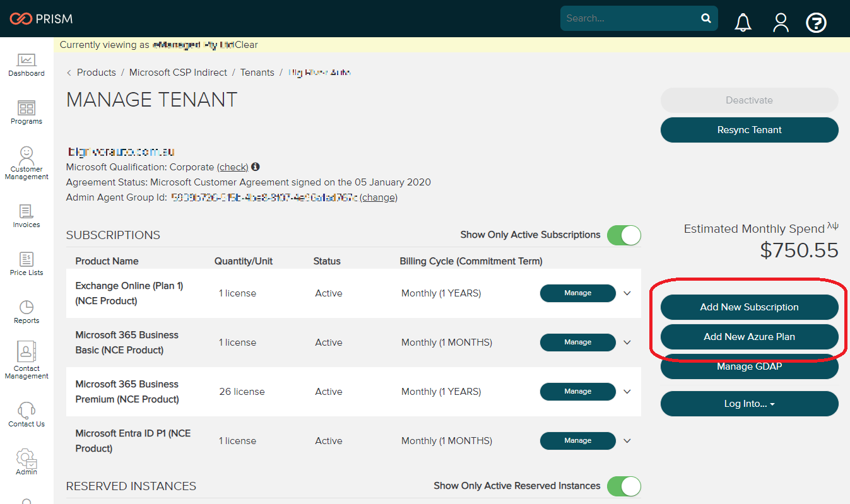The height and width of the screenshot is (504, 850).
Task: Open Programs in sidebar
Action: [x=27, y=113]
